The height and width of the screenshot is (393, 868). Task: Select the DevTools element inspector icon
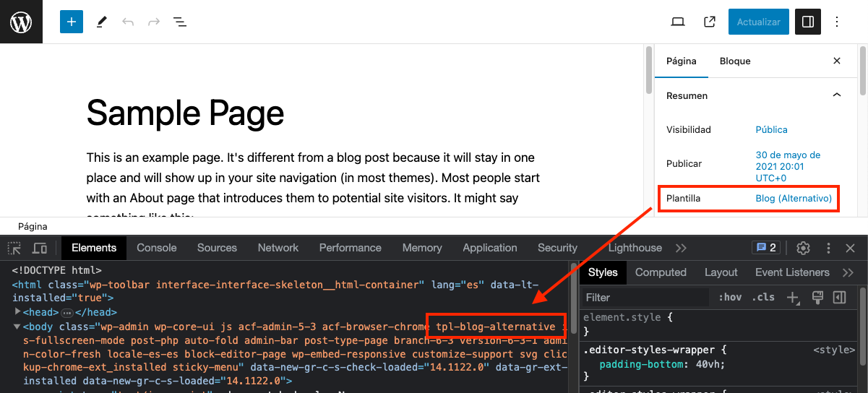point(14,248)
